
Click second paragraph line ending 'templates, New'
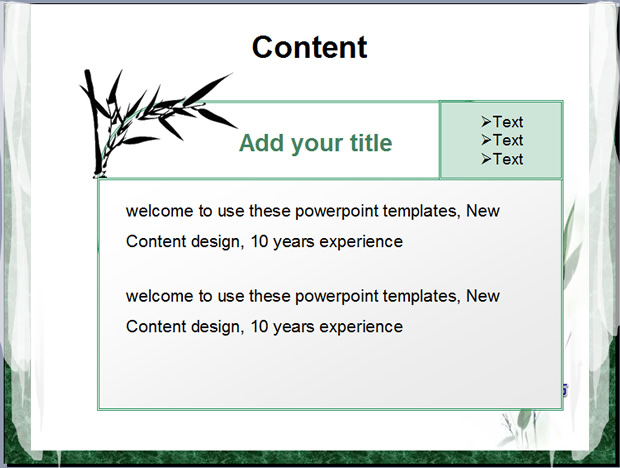[x=313, y=296]
